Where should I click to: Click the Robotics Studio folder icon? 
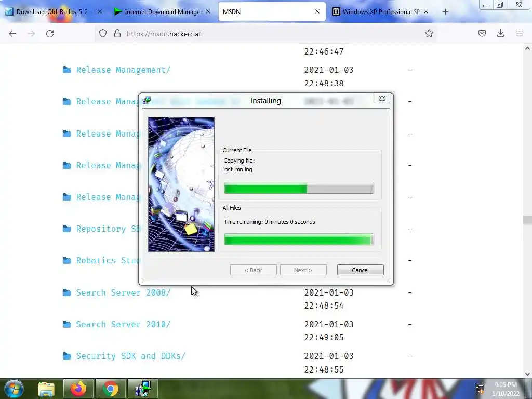pyautogui.click(x=67, y=261)
